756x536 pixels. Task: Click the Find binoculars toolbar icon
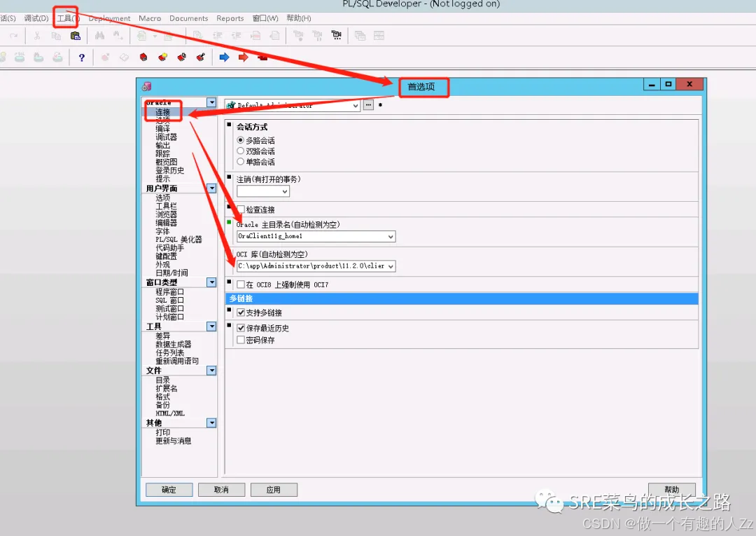pos(100,36)
